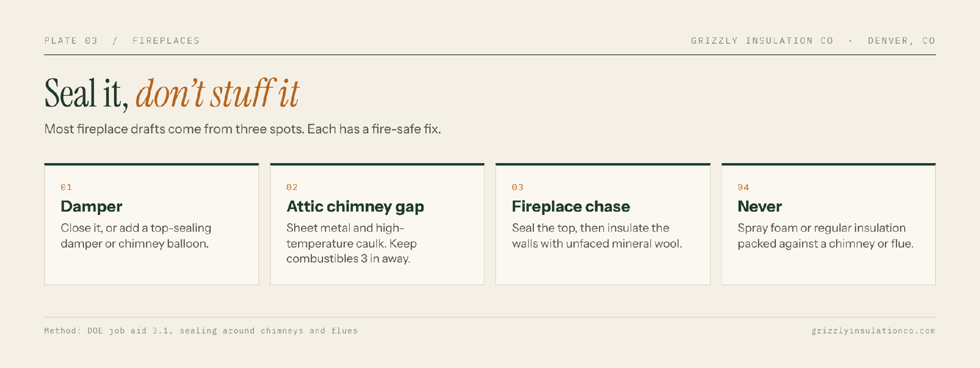Click the spray foam warning description

coord(826,236)
